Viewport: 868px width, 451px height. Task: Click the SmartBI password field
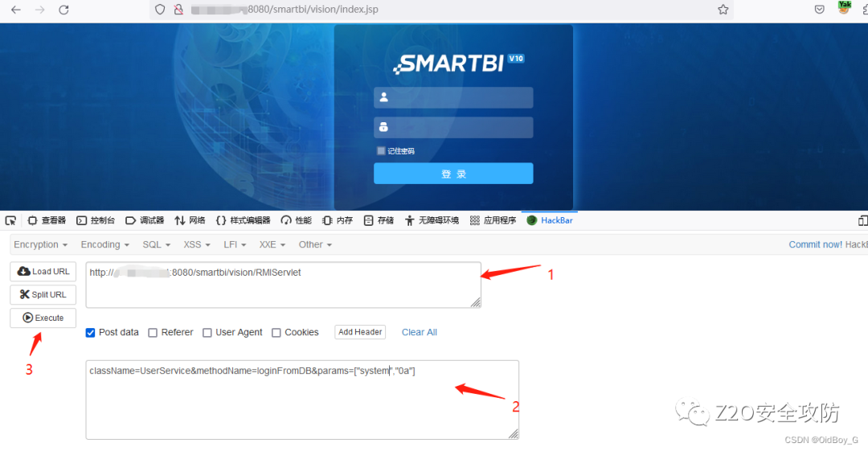click(x=453, y=128)
